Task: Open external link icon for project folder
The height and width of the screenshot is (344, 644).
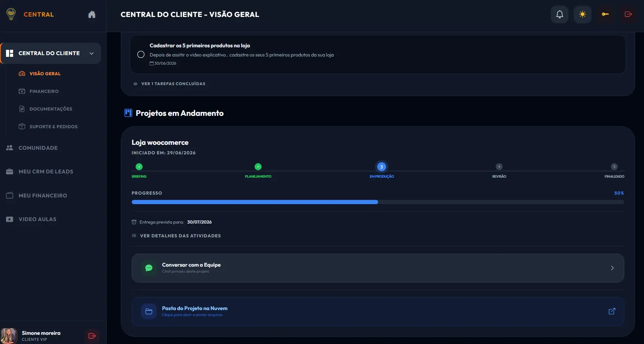Action: (612, 311)
